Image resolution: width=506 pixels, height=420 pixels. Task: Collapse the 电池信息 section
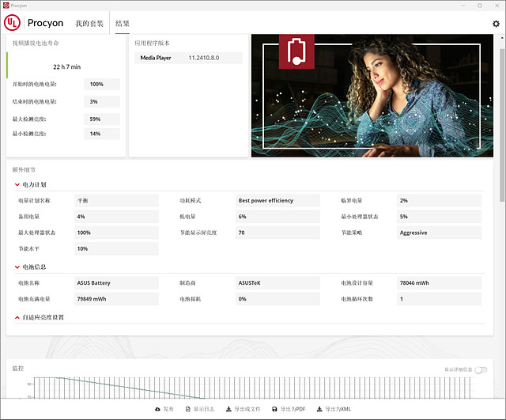[x=17, y=267]
